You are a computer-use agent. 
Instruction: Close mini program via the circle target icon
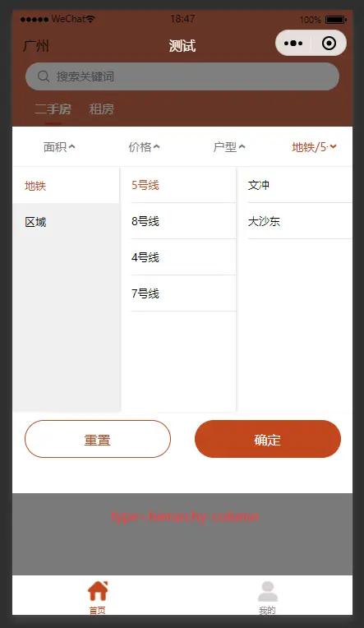(329, 44)
